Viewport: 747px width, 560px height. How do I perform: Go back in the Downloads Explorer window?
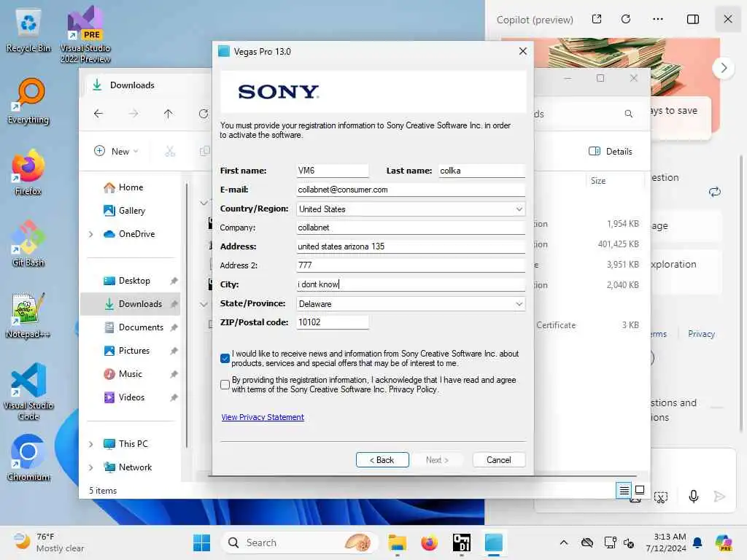pyautogui.click(x=98, y=113)
